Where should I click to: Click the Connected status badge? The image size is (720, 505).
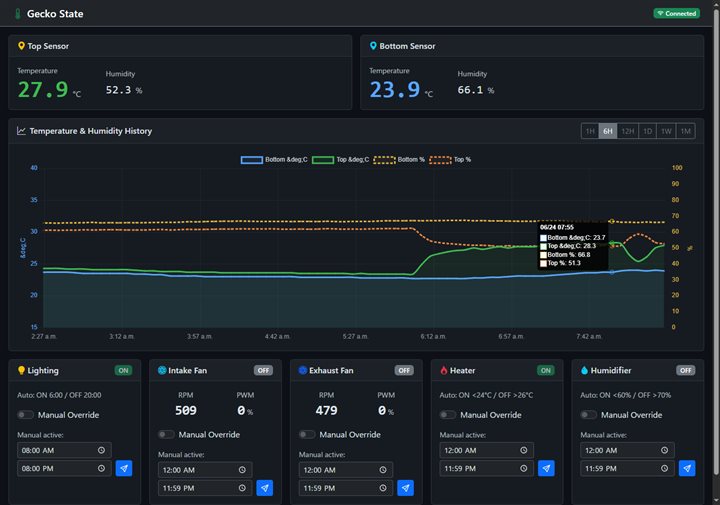(677, 13)
